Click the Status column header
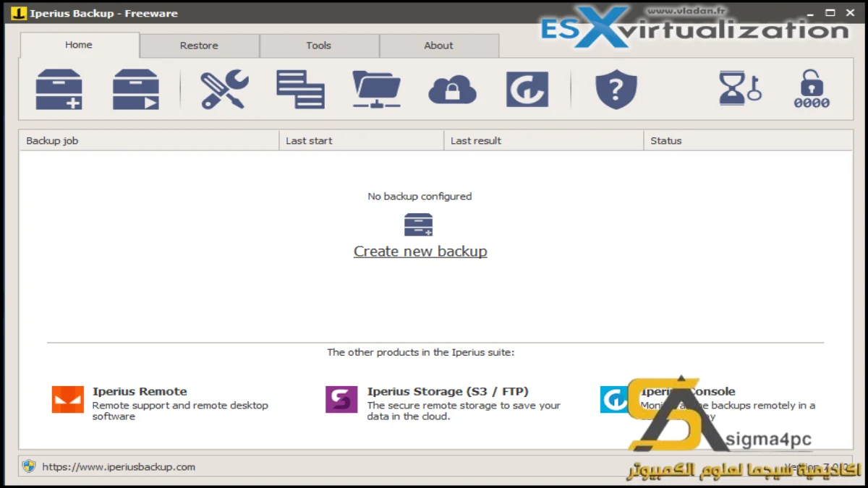Screen dimensions: 868x488 (x=748, y=141)
